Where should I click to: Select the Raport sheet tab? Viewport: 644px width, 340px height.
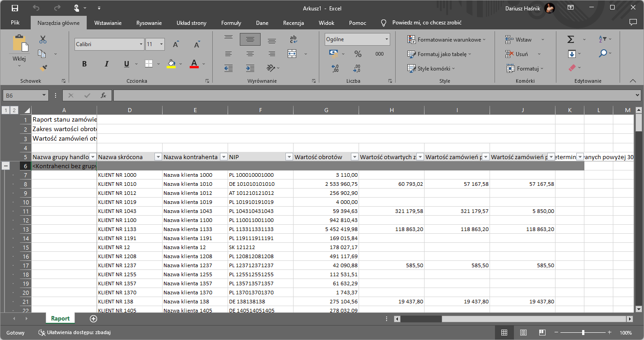point(60,318)
